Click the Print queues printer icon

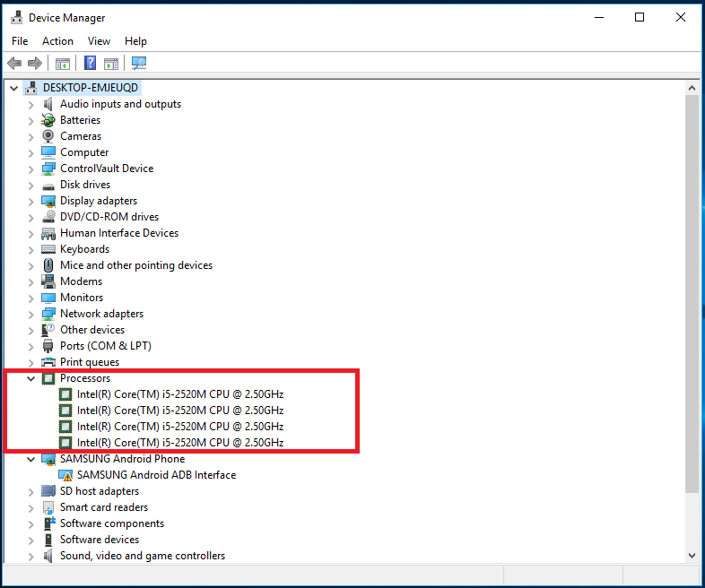click(48, 362)
